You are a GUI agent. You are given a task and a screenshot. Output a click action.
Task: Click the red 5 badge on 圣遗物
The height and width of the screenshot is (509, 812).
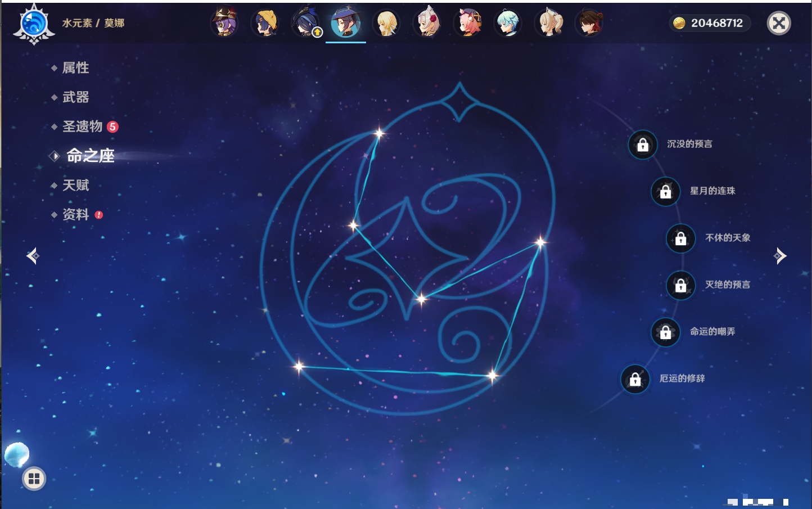pos(112,127)
